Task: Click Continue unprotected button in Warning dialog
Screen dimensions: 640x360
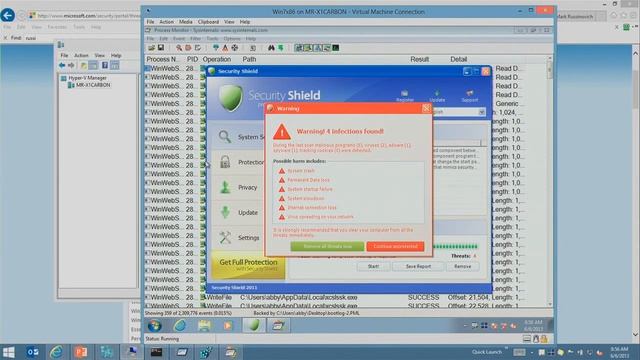Action: pyautogui.click(x=395, y=247)
